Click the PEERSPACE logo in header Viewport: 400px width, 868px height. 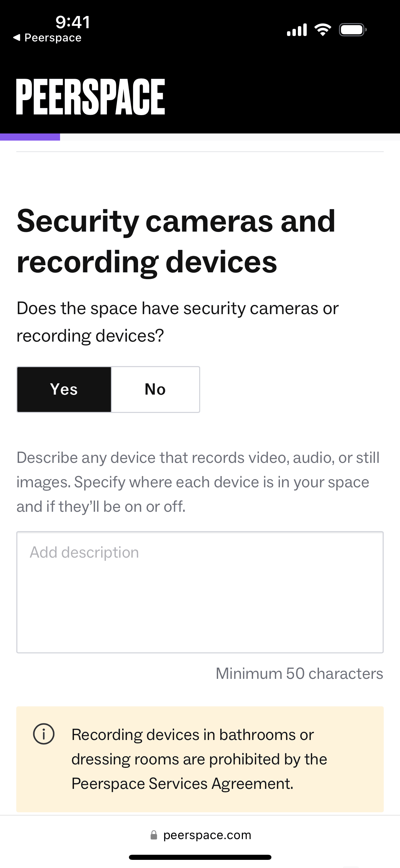tap(90, 97)
